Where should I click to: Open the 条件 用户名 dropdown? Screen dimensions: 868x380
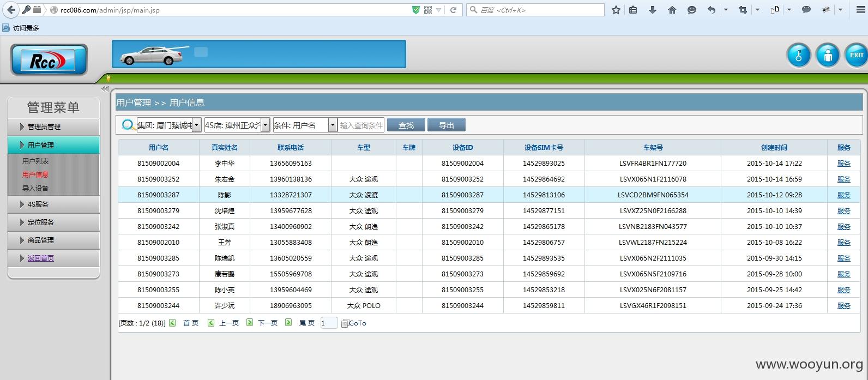coord(305,125)
